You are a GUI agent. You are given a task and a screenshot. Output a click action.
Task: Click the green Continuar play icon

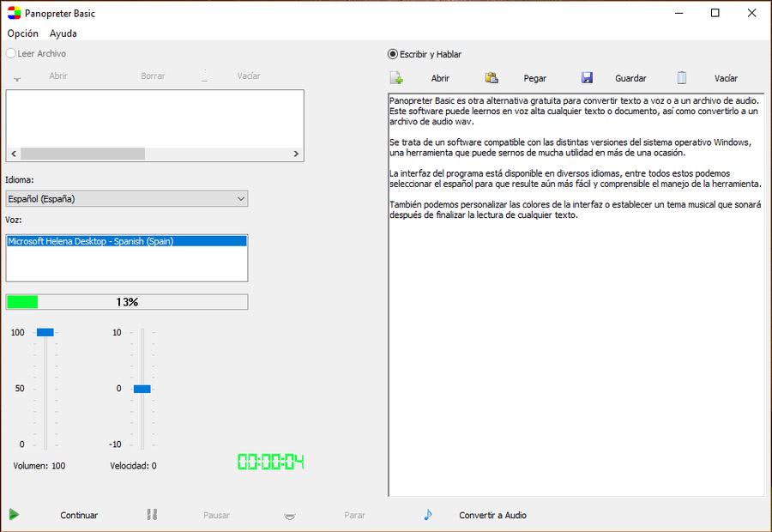tap(14, 515)
